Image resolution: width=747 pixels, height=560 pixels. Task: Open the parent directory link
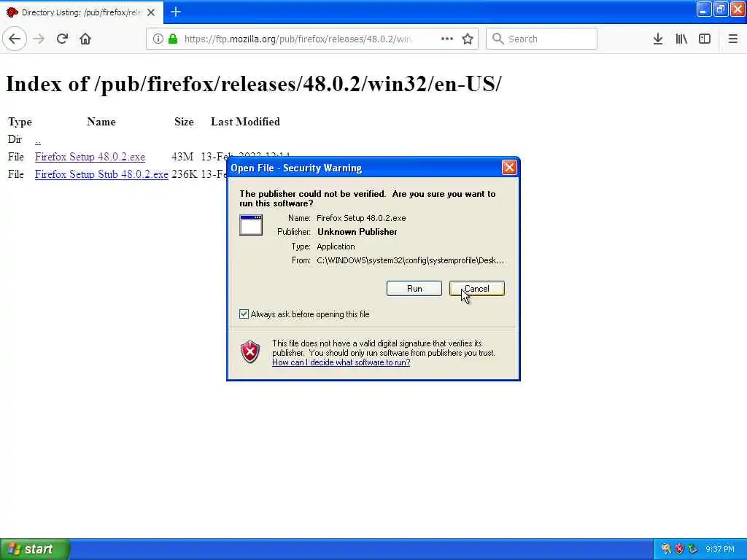click(38, 140)
